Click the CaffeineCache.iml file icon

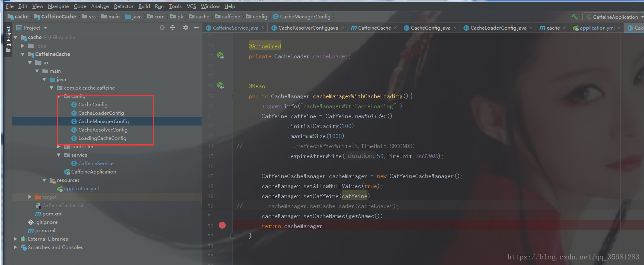click(x=38, y=205)
